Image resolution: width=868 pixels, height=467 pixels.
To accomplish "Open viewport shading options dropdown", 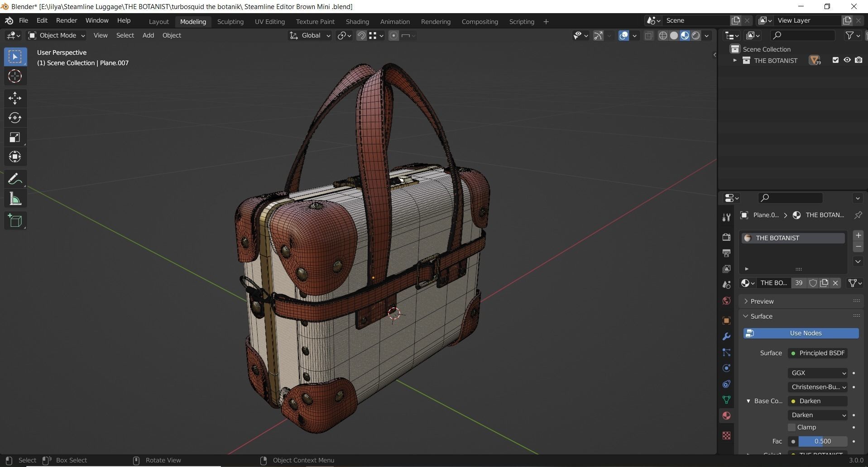I will 707,36.
